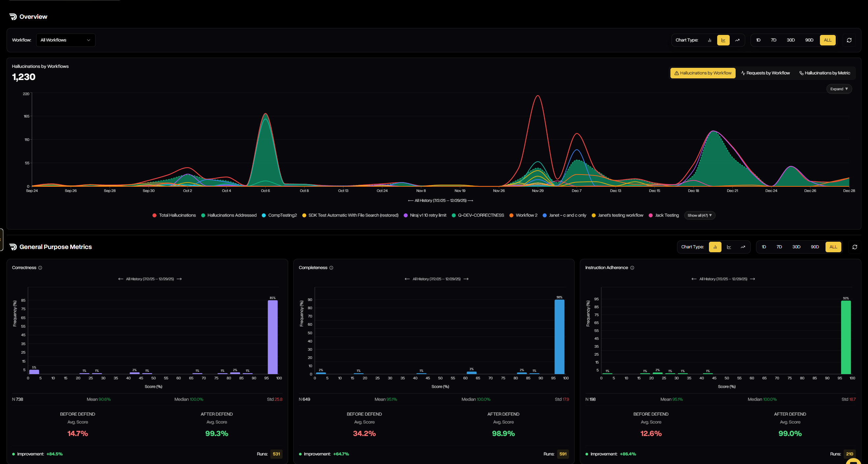Enable Hallucinations by Metric view
The width and height of the screenshot is (868, 464).
(824, 73)
